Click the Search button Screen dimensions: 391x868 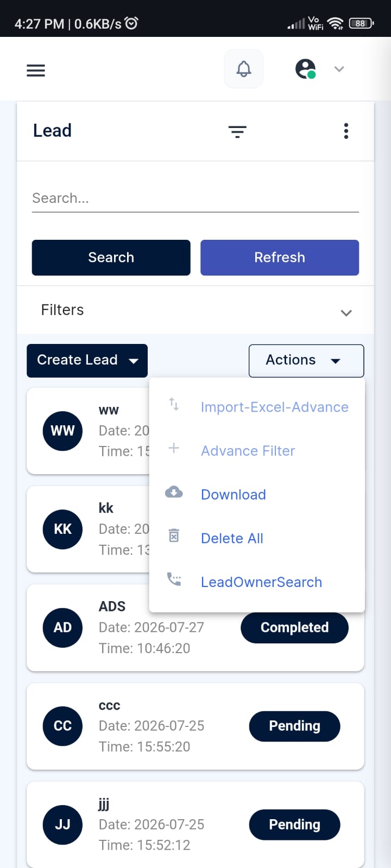111,258
